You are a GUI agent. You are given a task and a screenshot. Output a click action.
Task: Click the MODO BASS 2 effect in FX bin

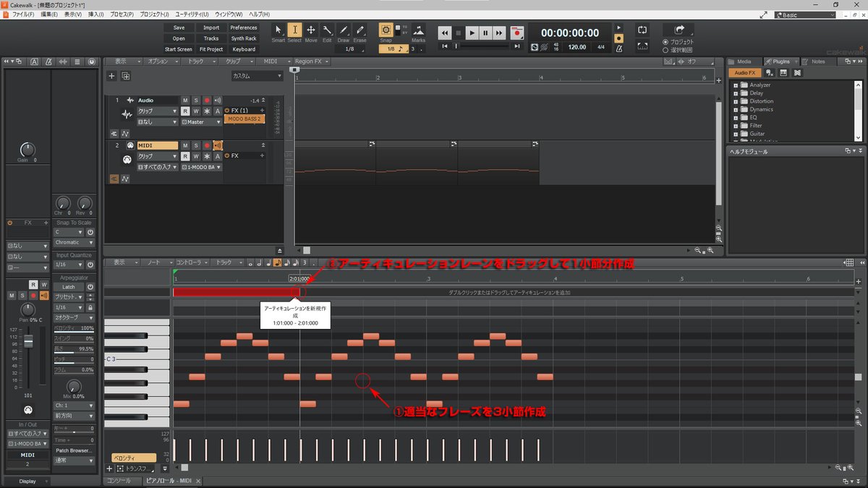coord(244,119)
